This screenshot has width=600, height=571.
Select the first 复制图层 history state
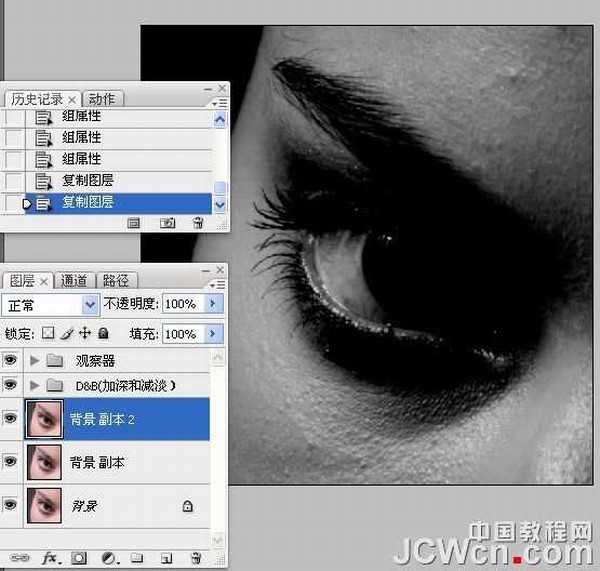88,181
